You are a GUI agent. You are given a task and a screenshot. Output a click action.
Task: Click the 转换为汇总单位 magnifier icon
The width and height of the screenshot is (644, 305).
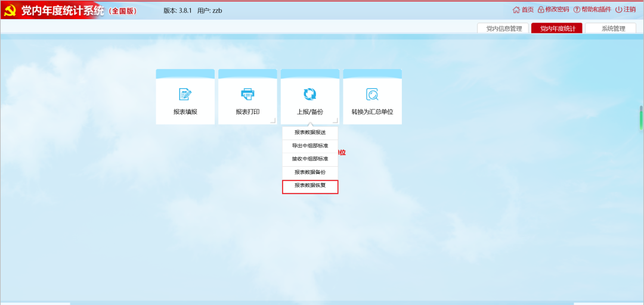tap(372, 94)
